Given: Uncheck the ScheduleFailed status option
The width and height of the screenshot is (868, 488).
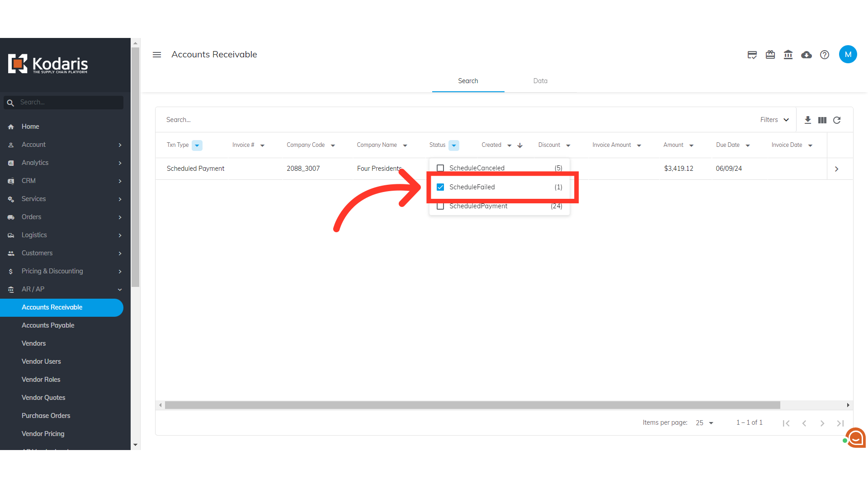Looking at the screenshot, I should point(440,187).
